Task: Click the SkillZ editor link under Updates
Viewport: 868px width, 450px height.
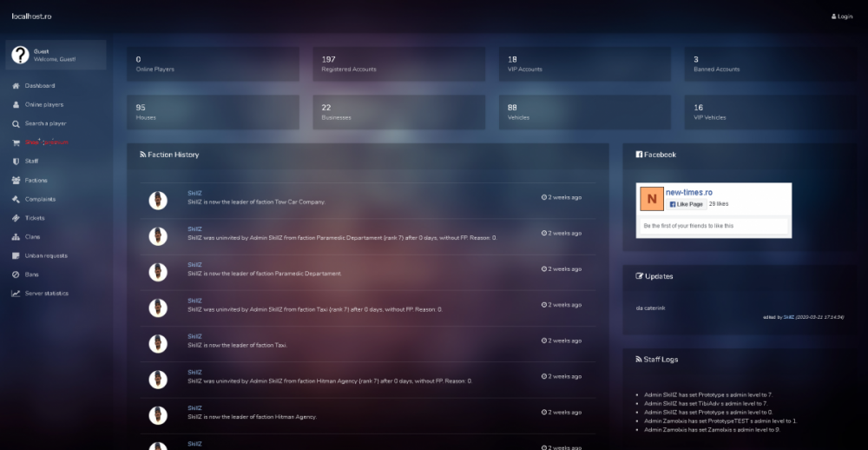Action: click(x=788, y=318)
